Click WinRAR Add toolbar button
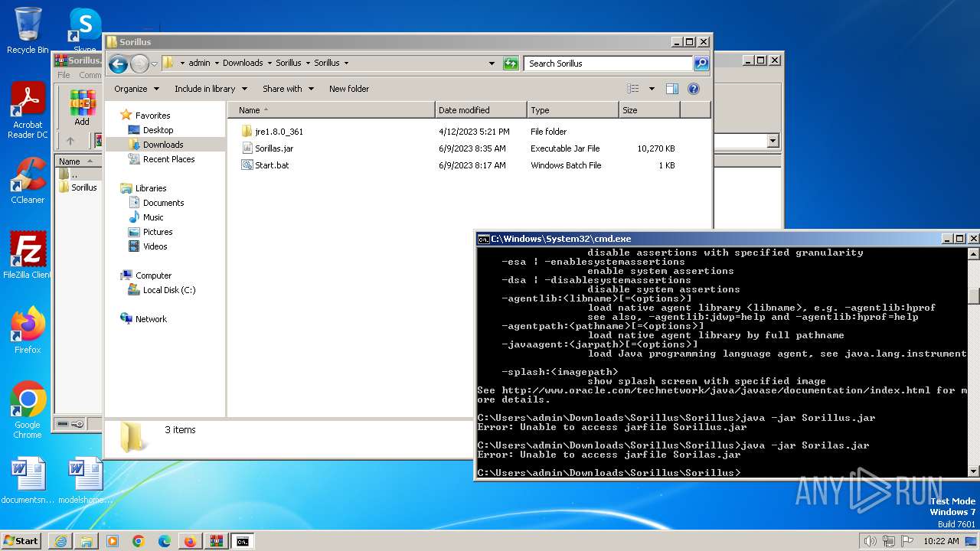 pos(82,108)
